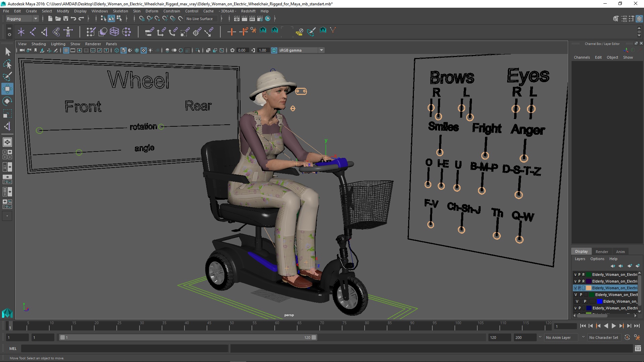Toggle visibility of Elderly_Woman_on_Electri layer

click(x=575, y=288)
